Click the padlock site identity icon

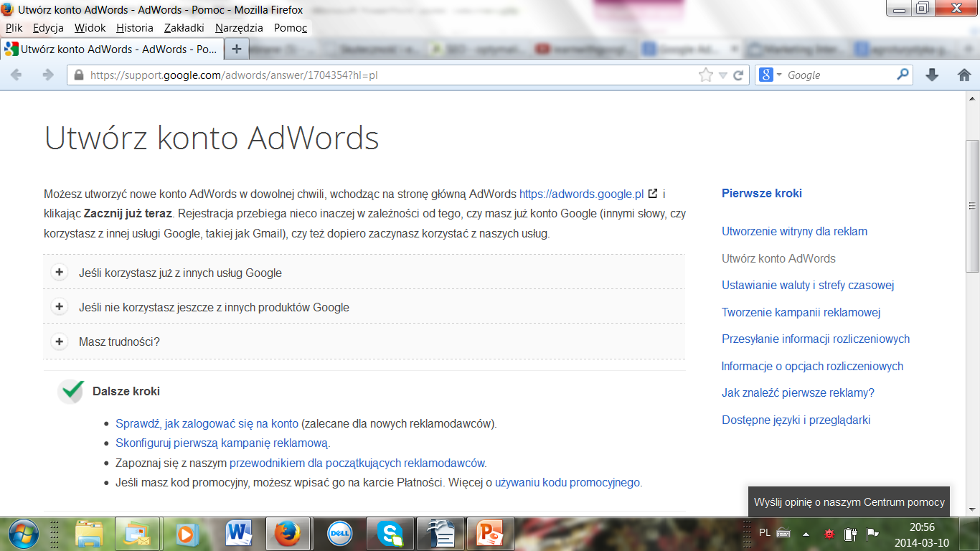[x=78, y=75]
